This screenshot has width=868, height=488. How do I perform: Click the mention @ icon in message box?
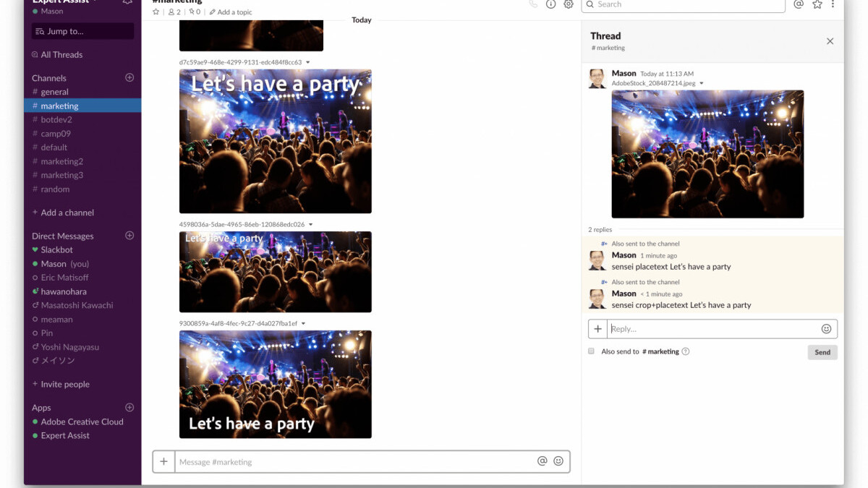542,461
